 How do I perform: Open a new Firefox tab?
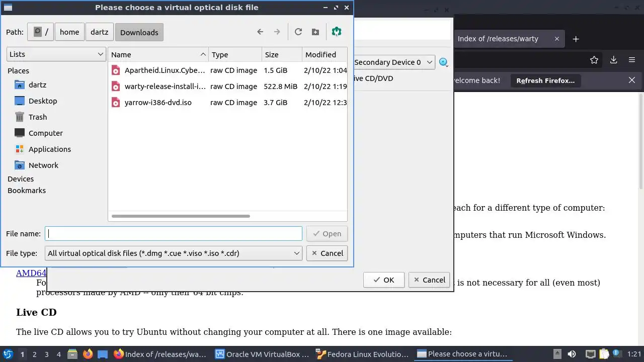click(576, 39)
